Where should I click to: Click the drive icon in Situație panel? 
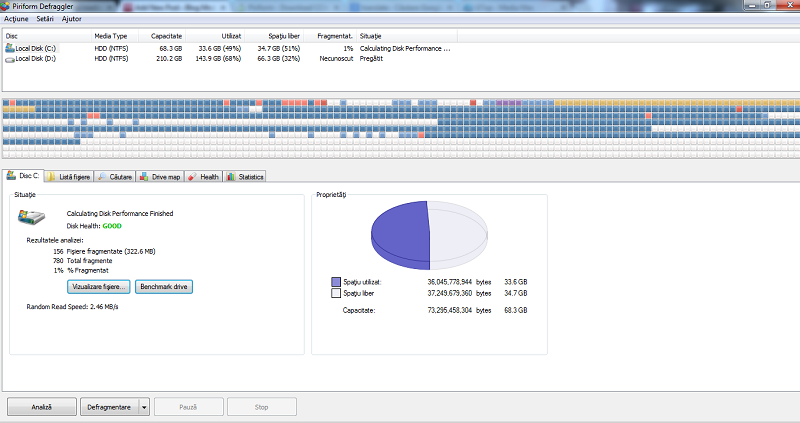pyautogui.click(x=31, y=217)
